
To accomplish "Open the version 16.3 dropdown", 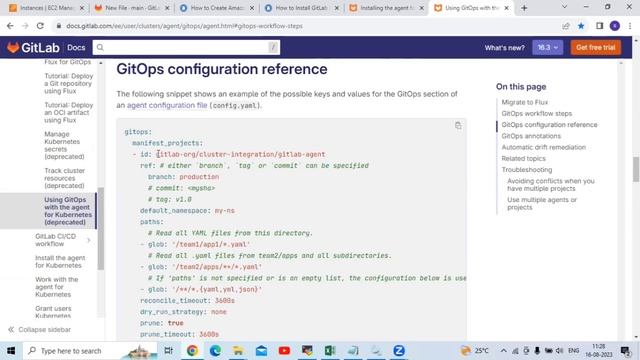I will pyautogui.click(x=547, y=47).
